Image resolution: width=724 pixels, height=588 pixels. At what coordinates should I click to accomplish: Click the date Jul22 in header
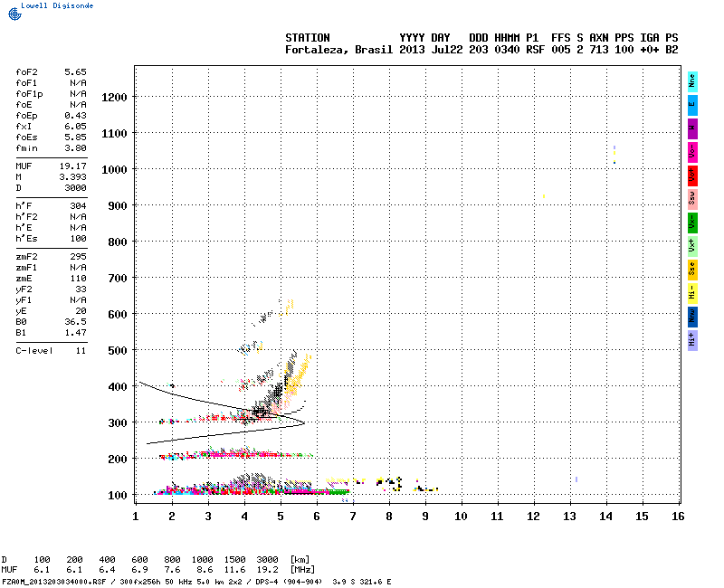pyautogui.click(x=447, y=50)
